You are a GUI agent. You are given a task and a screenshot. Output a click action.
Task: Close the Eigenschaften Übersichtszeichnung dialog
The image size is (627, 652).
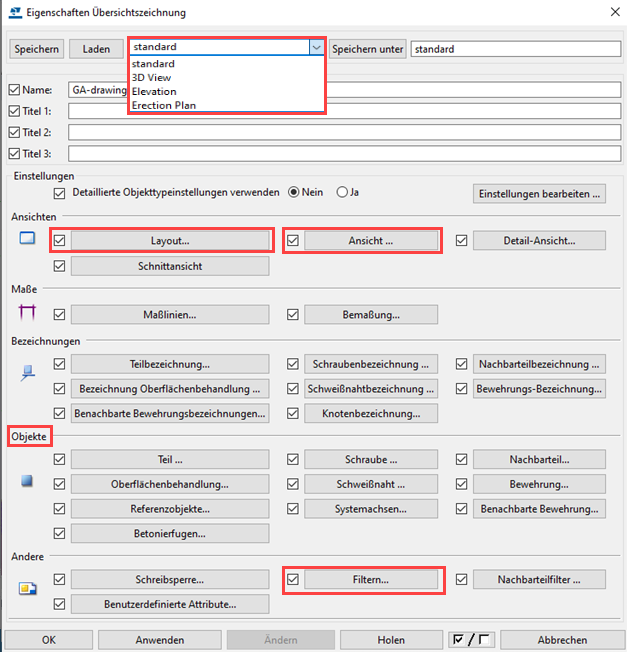click(x=615, y=12)
